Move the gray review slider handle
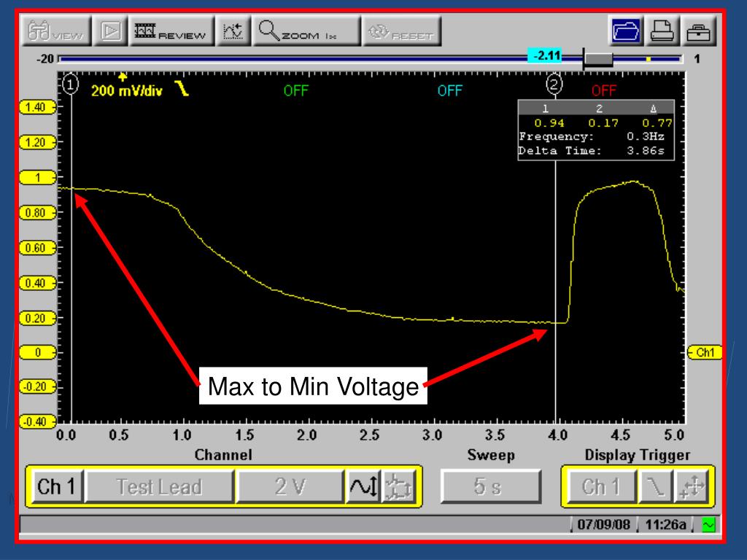Viewport: 747px width, 560px height. coord(598,59)
